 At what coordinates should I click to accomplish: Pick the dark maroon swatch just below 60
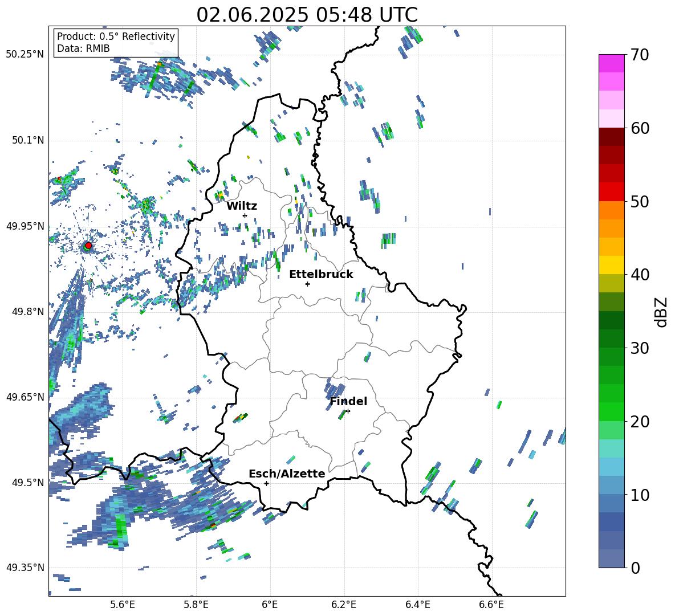pyautogui.click(x=611, y=137)
